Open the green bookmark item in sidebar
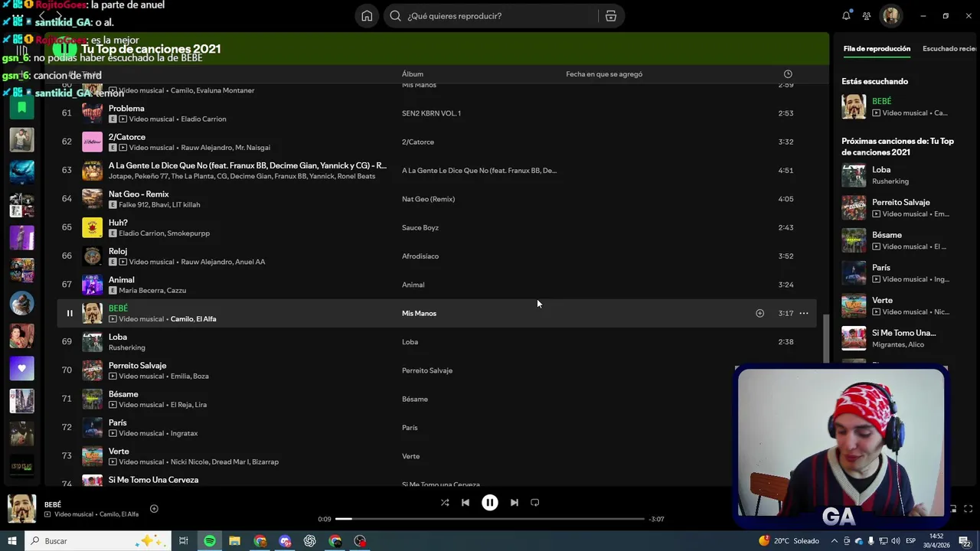 tap(21, 108)
